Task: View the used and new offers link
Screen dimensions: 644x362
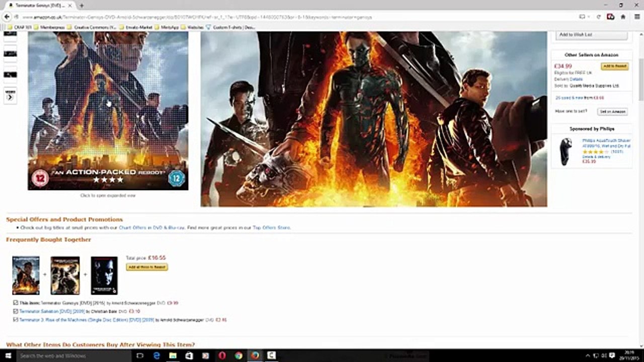Action: point(580,98)
